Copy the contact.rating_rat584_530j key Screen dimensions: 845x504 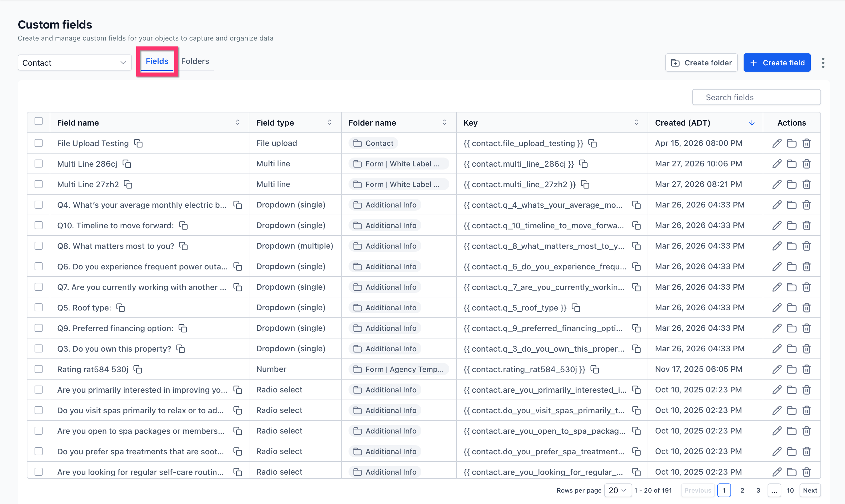click(x=595, y=369)
